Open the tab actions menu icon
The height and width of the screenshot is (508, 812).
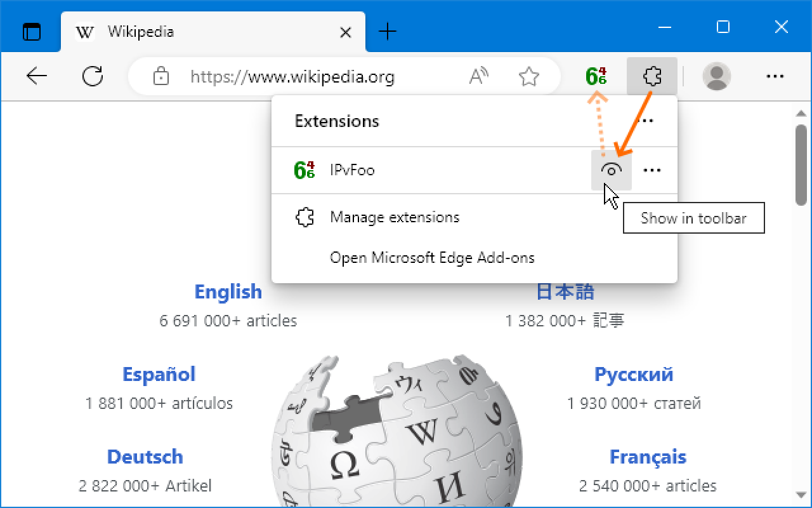tap(31, 31)
